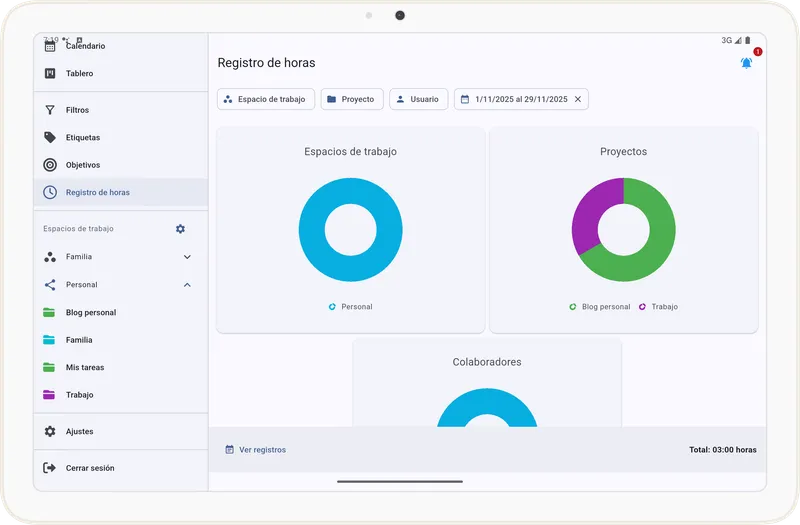The image size is (800, 525).
Task: Clear the date range filter with X
Action: click(577, 99)
